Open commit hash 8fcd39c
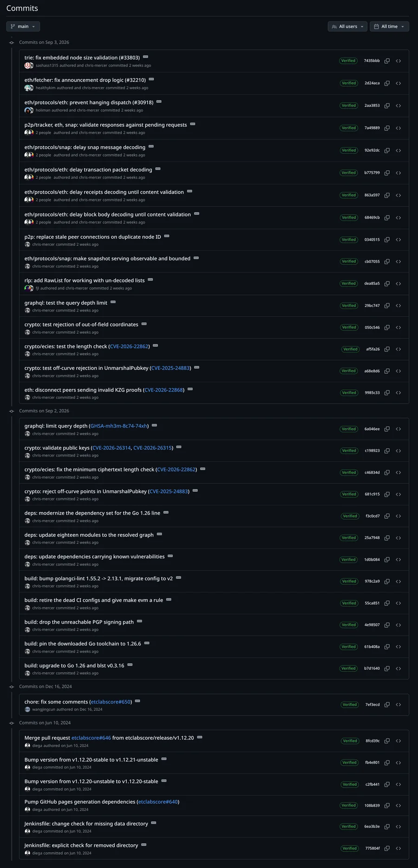The width and height of the screenshot is (418, 868). click(x=372, y=741)
